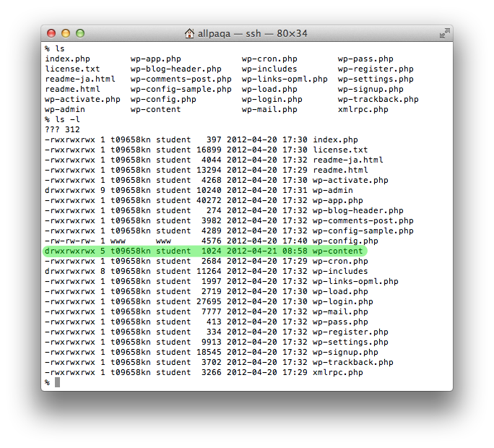Click 'wp-trackback.php' in the long listing
Image resolution: width=494 pixels, height=448 pixels.
353,362
